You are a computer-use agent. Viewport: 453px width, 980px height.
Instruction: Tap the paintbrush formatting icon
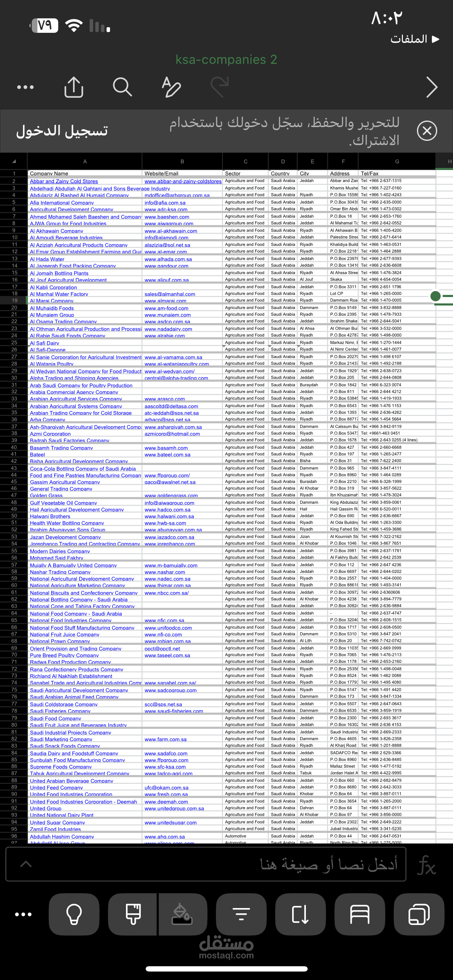point(133,914)
